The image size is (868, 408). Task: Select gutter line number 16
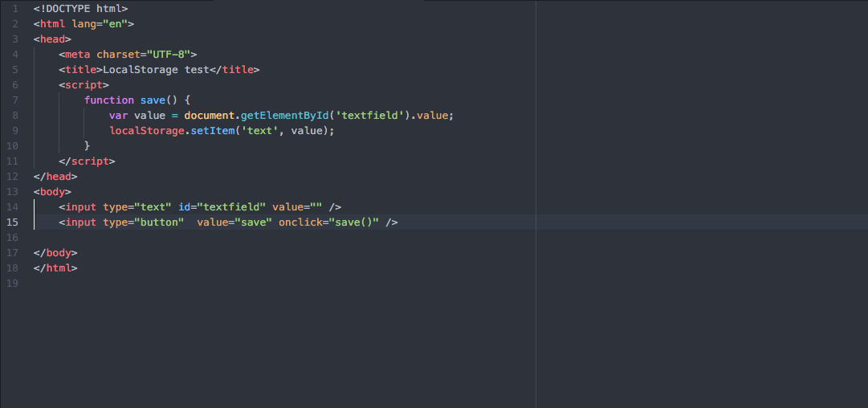tap(11, 237)
